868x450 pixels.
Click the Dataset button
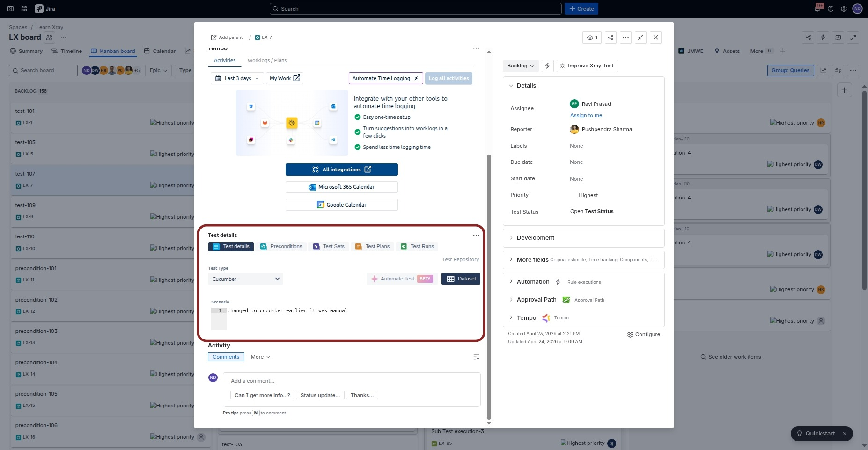(461, 279)
